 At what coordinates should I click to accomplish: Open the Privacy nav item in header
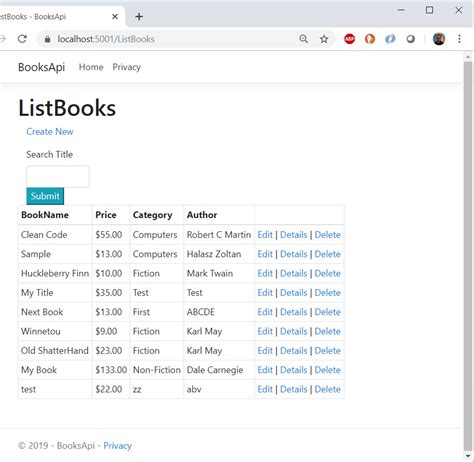[x=126, y=67]
